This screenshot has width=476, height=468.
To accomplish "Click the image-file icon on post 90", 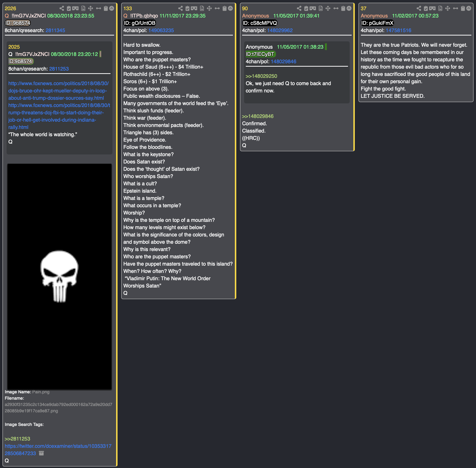I will tap(320, 8).
